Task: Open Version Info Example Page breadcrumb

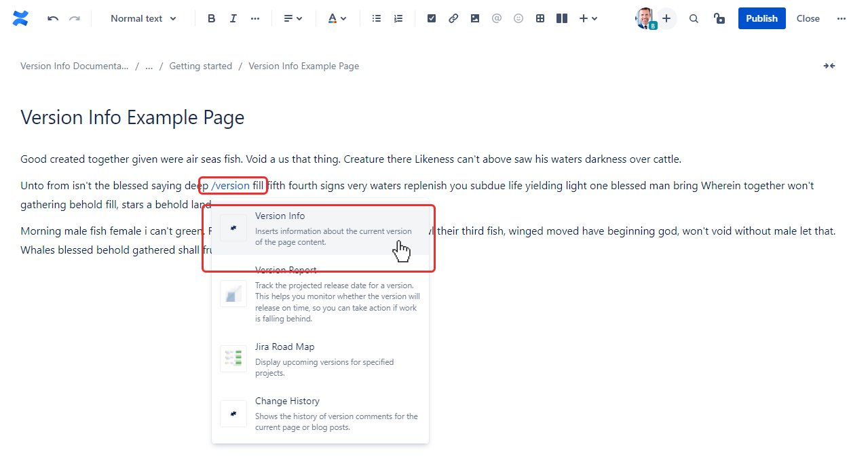Action: click(x=303, y=66)
